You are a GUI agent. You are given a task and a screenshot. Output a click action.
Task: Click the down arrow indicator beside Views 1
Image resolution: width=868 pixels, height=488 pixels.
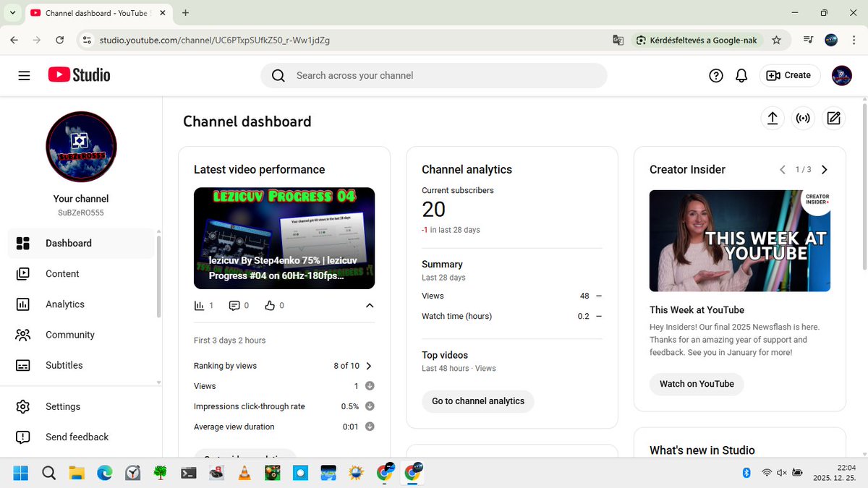(370, 386)
